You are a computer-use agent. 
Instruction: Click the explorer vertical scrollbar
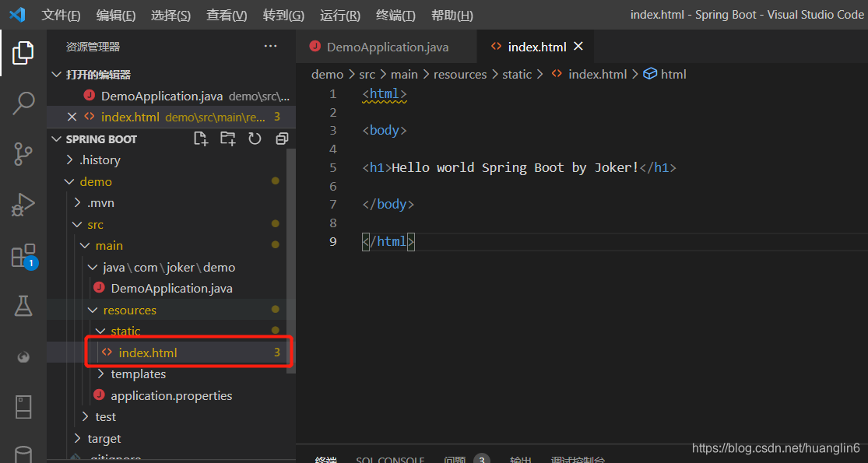click(291, 260)
